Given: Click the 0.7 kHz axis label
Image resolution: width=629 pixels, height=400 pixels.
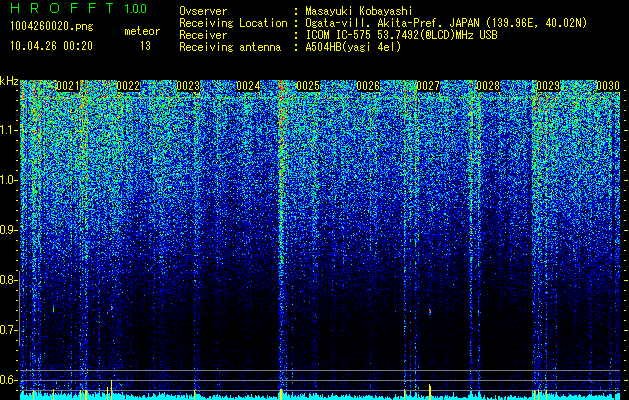Looking at the screenshot, I should coord(9,330).
